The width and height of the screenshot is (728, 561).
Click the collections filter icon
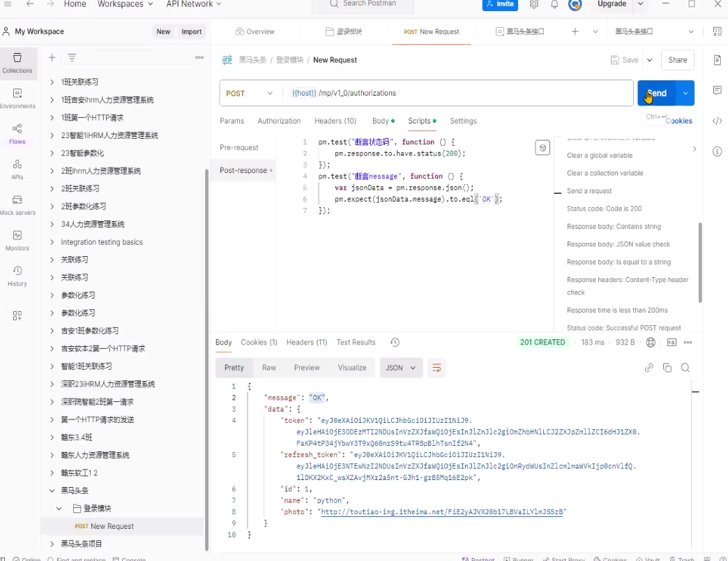72,58
